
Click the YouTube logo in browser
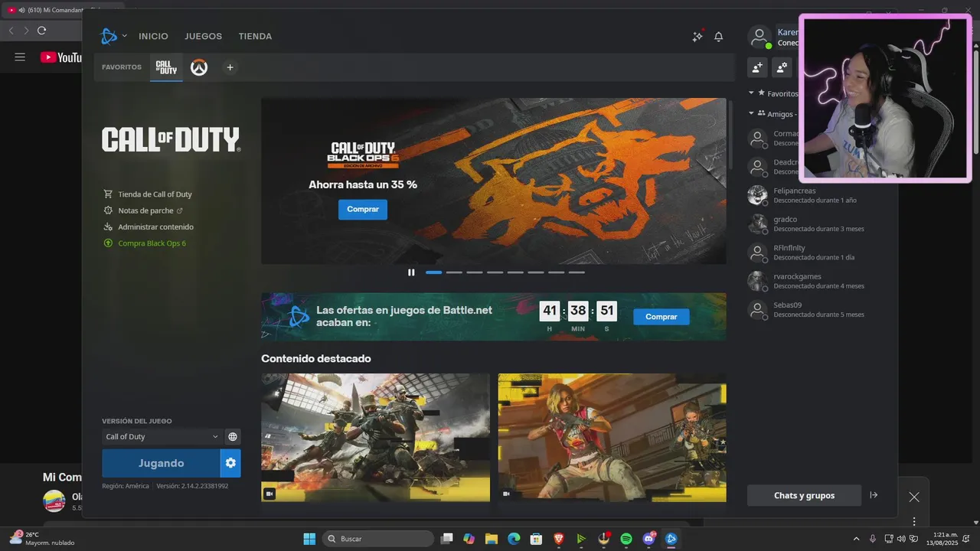pos(60,57)
